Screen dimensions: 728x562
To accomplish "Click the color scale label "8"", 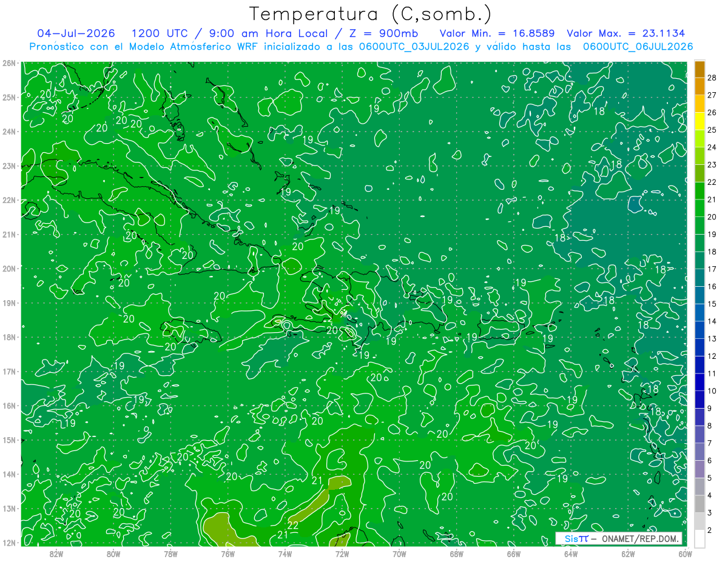I will 710,426.
